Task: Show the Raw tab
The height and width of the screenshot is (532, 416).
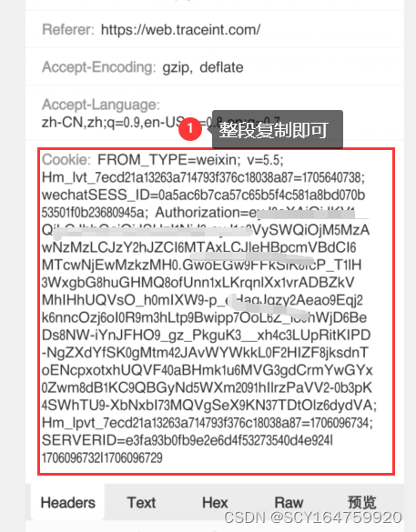Action: click(289, 503)
